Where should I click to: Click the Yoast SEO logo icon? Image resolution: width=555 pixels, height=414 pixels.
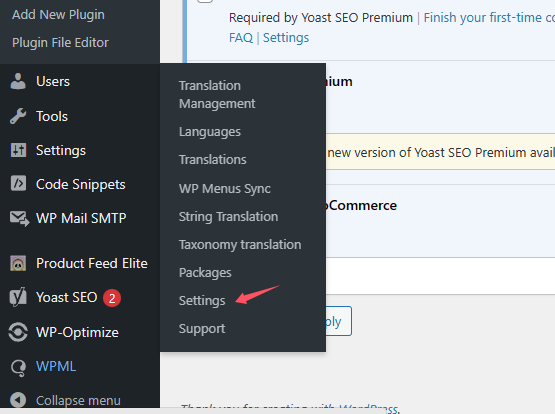tap(18, 297)
